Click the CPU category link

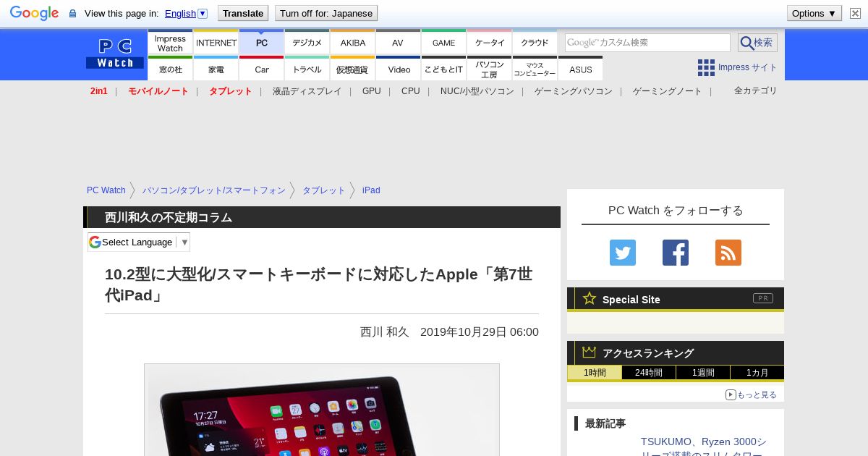411,91
